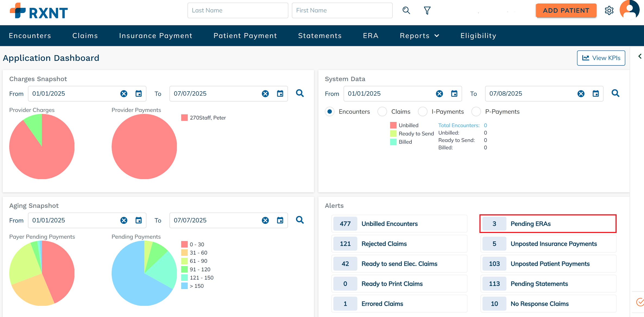The height and width of the screenshot is (317, 644).
Task: Go to the Eligibility tab
Action: click(x=478, y=36)
